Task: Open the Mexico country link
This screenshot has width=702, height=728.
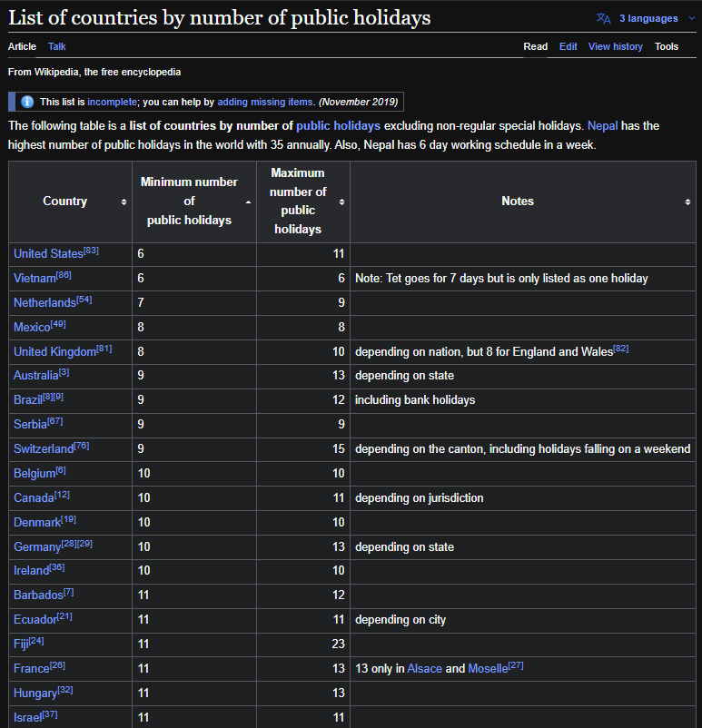Action: click(x=32, y=328)
